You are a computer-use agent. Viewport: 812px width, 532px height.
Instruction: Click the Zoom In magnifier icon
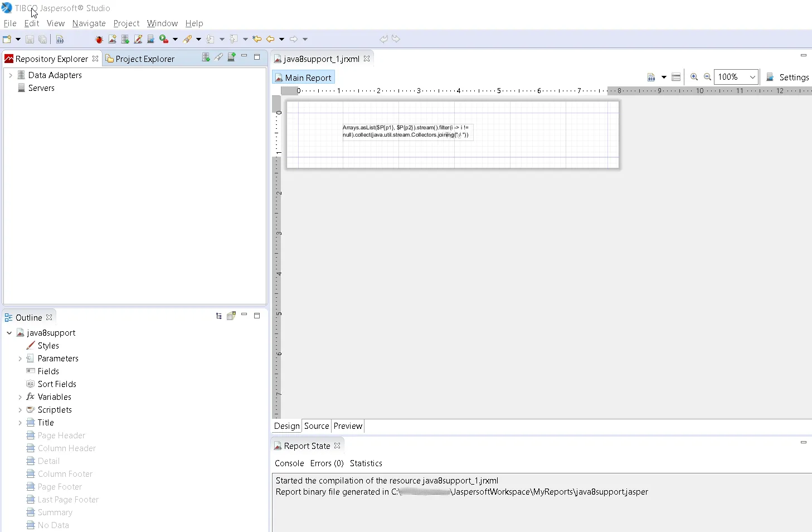coord(694,77)
